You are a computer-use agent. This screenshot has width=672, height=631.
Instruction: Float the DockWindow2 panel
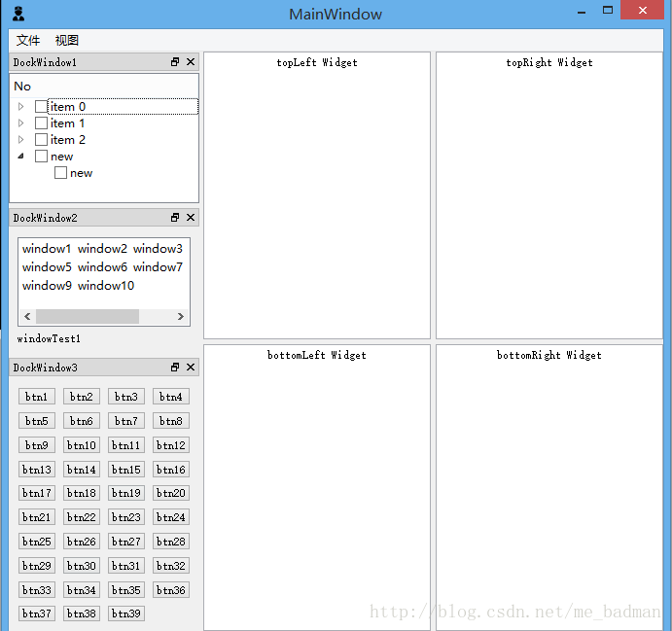click(x=175, y=218)
